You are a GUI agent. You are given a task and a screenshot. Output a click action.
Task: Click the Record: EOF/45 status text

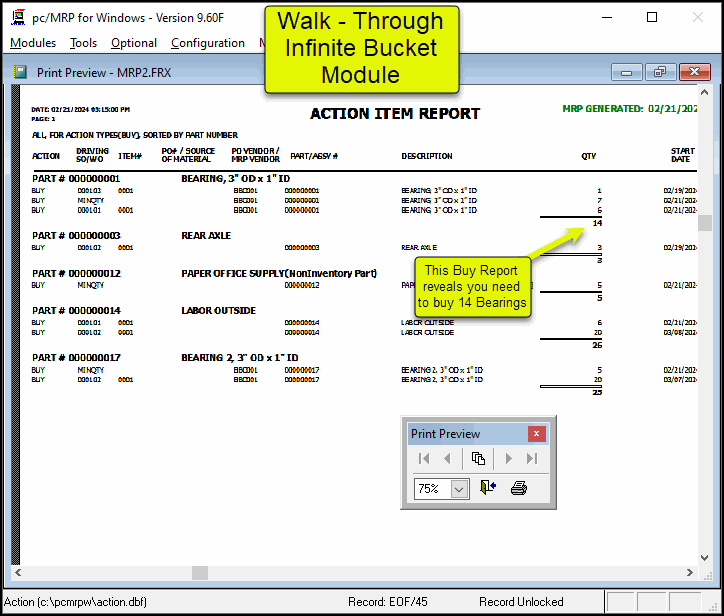click(x=388, y=602)
